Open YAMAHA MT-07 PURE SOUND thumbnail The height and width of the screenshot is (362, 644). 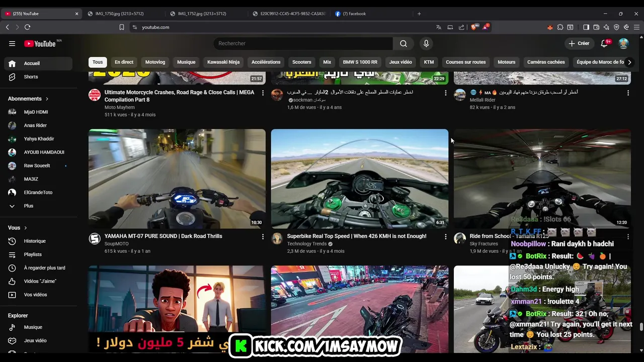177,178
